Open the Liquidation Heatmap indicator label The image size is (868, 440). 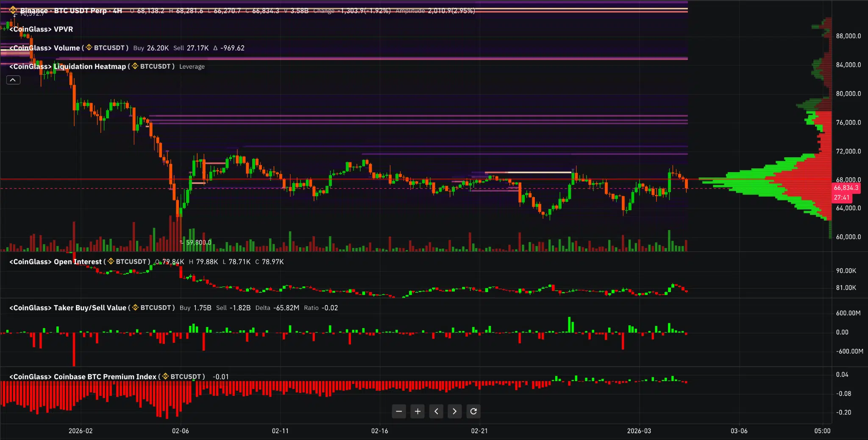(68, 67)
